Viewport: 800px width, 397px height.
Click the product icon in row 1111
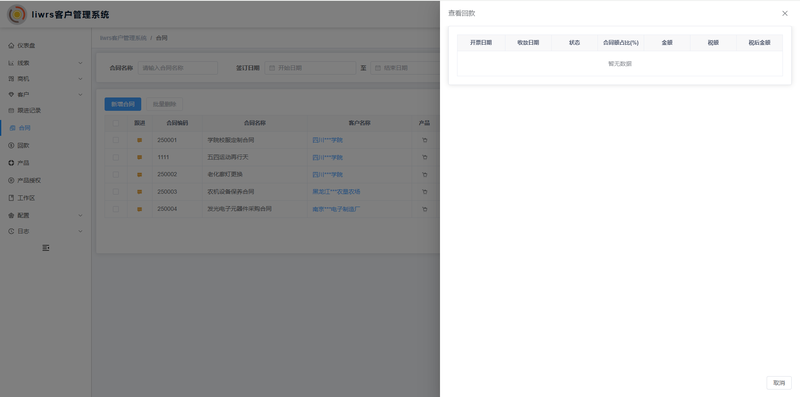click(x=424, y=157)
